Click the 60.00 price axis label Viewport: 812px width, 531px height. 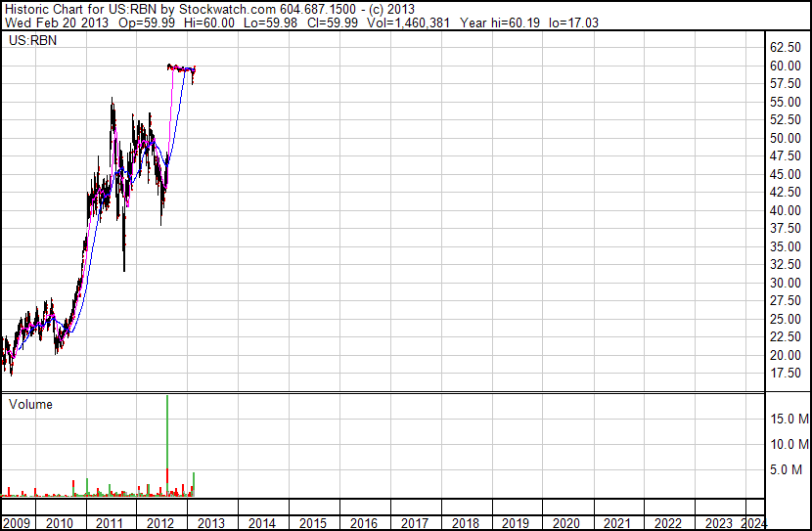tap(786, 66)
